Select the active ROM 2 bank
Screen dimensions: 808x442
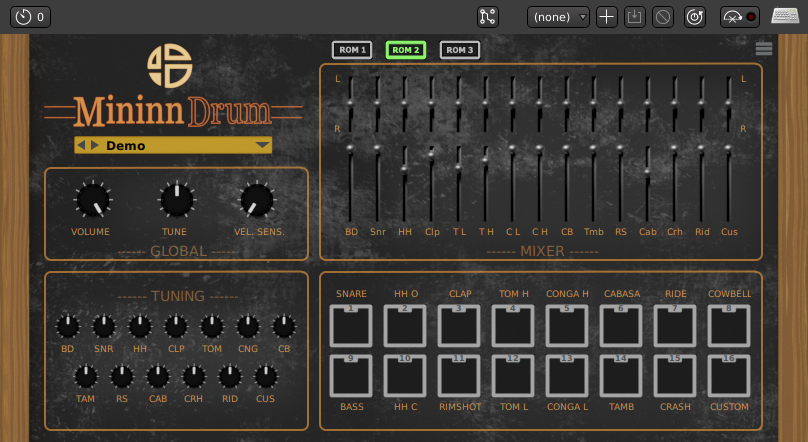(406, 50)
